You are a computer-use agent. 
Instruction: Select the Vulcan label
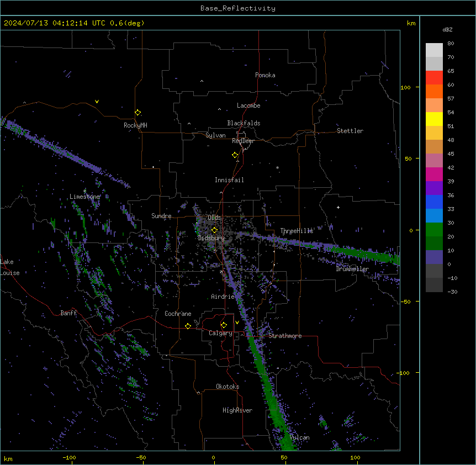(300, 437)
